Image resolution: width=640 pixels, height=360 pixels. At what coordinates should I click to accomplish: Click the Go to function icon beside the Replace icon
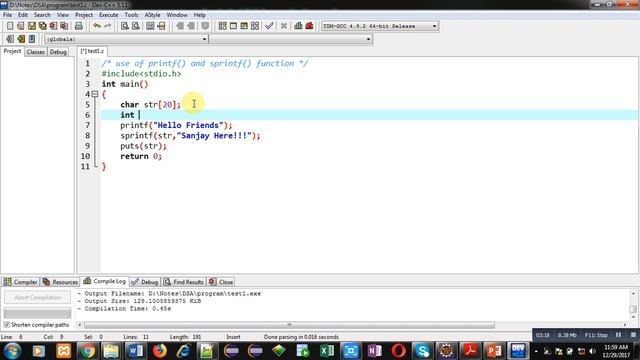(x=150, y=26)
